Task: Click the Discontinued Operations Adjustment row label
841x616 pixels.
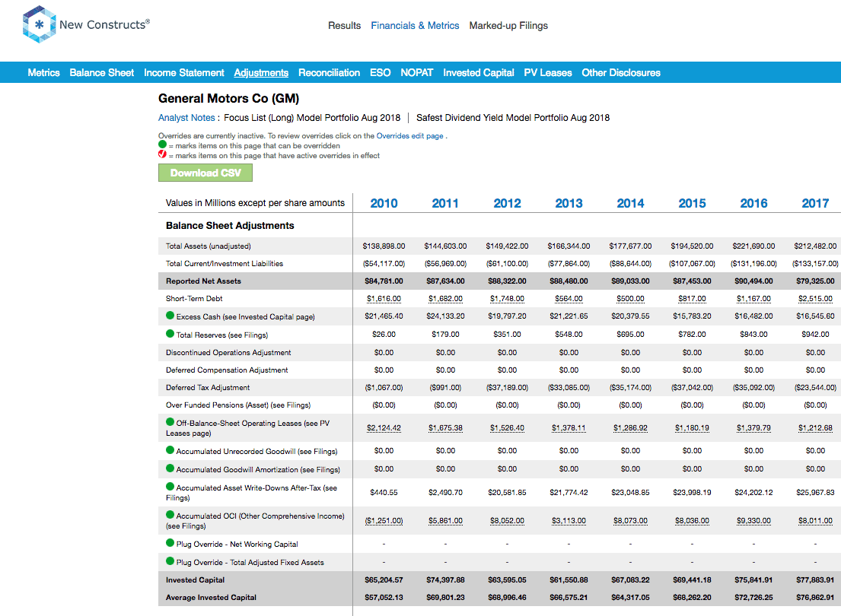Action: click(x=228, y=353)
